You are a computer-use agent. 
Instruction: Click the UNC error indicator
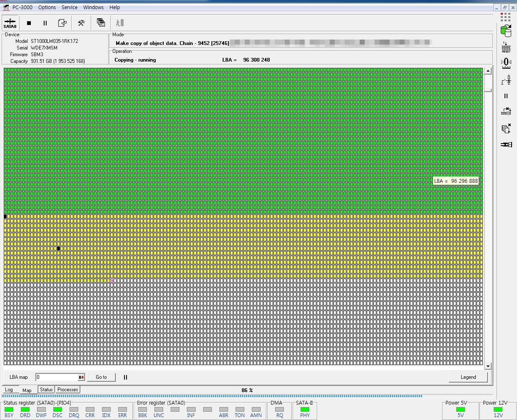159,410
